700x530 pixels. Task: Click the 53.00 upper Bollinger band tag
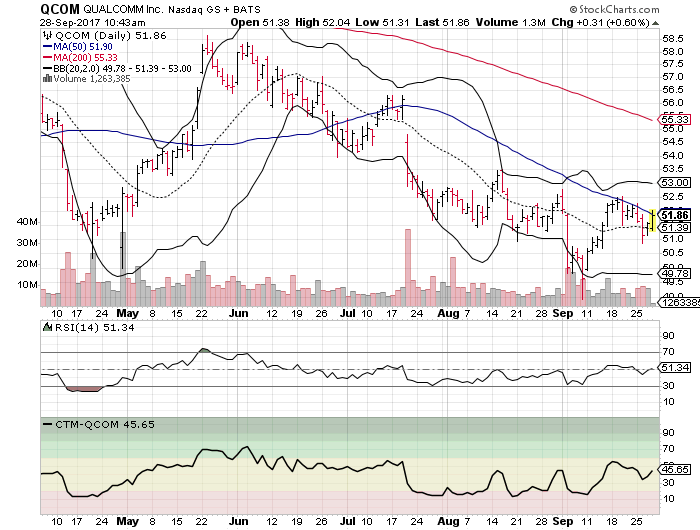(x=675, y=182)
